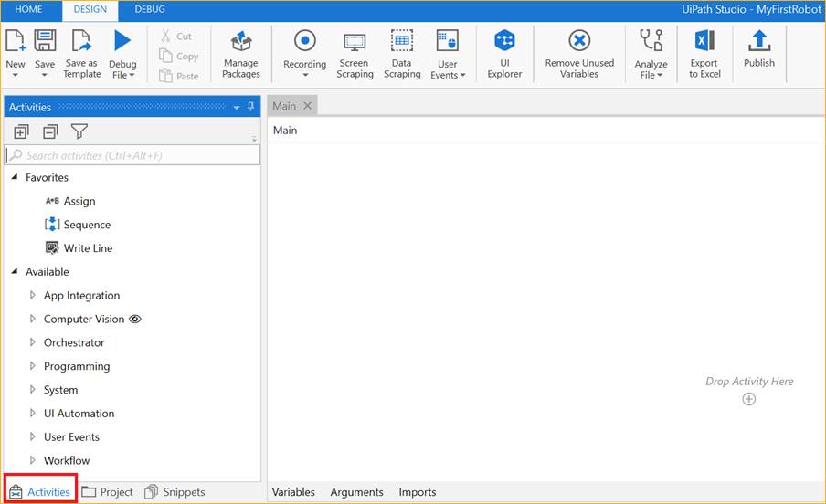
Task: Click the Save disk icon
Action: click(45, 40)
